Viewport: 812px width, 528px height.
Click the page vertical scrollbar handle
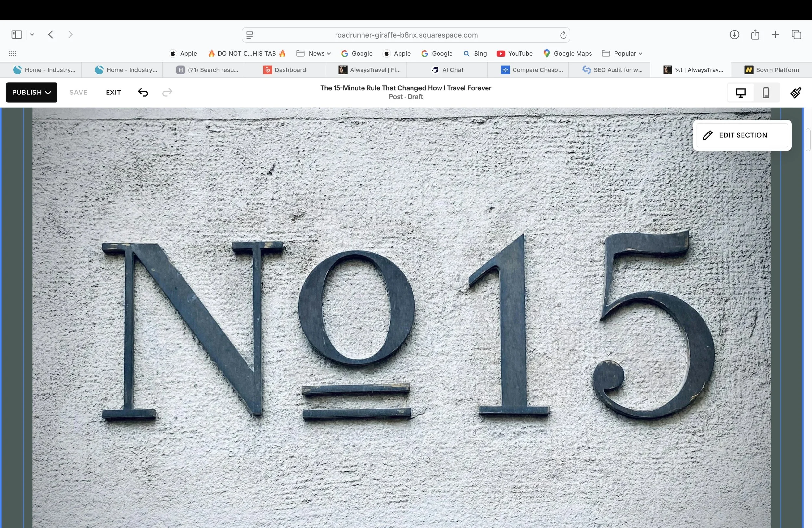807,140
